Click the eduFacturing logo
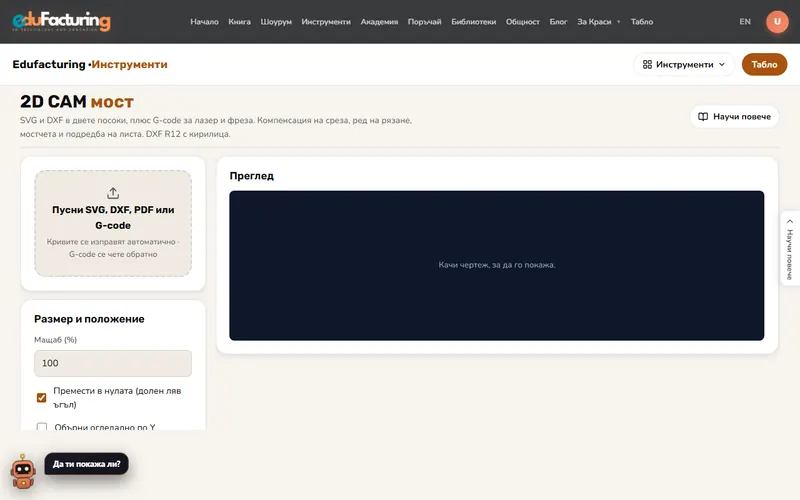Viewport: 800px width, 500px height. pyautogui.click(x=61, y=21)
